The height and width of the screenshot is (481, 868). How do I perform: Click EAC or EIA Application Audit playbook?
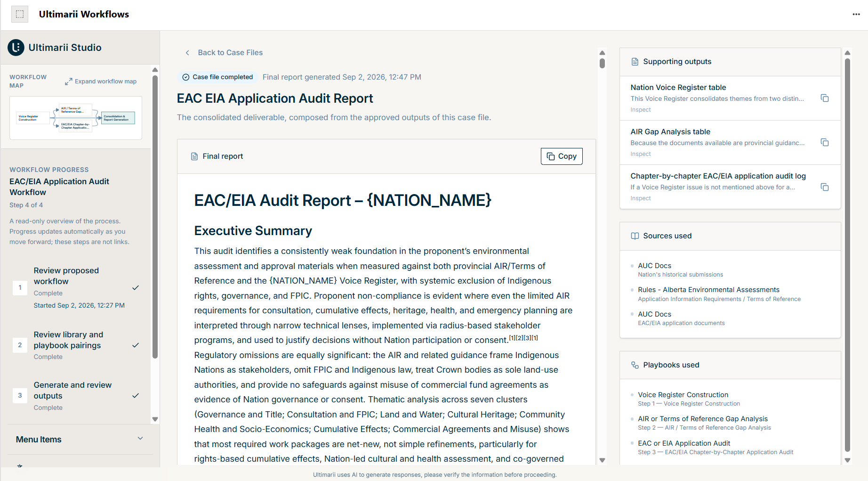684,443
